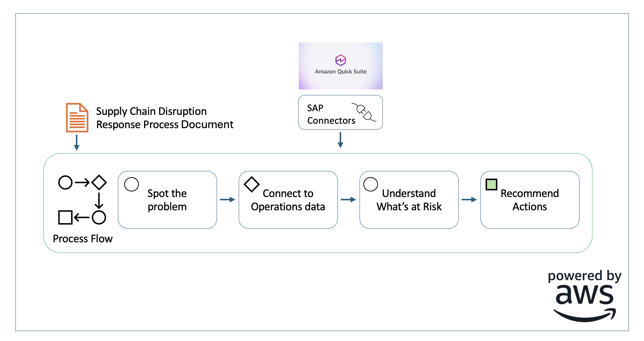Click the SAP Connectors plug icon
This screenshot has height=341, width=644.
(x=364, y=112)
